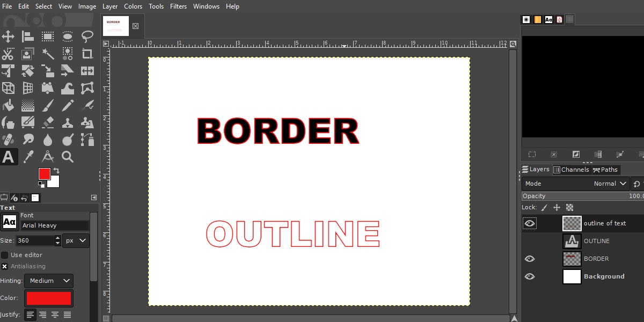The height and width of the screenshot is (322, 644).
Task: Select the By Color Select tool
Action: [68, 54]
